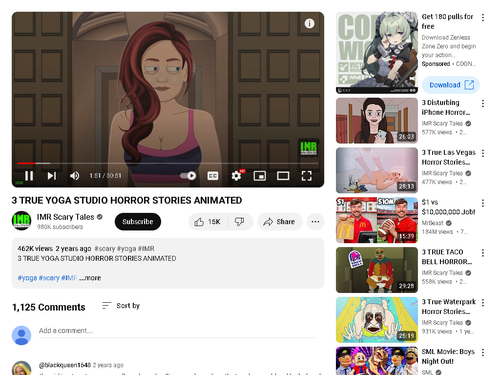Open the Sort by comments dropdown

pyautogui.click(x=121, y=306)
